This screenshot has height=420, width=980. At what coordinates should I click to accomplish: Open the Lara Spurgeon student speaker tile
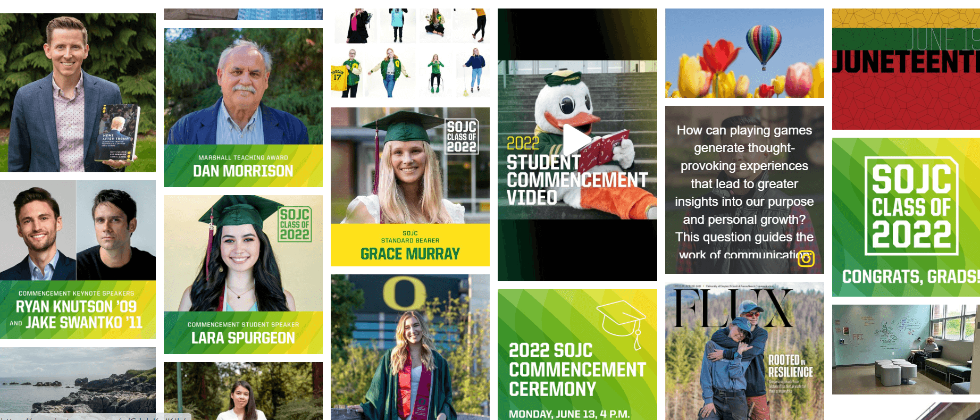coord(243,274)
